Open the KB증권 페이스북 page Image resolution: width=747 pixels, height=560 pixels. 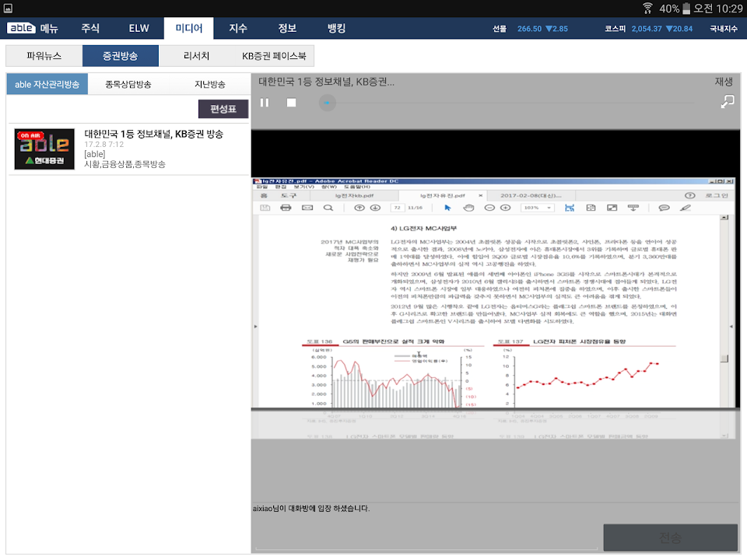274,56
